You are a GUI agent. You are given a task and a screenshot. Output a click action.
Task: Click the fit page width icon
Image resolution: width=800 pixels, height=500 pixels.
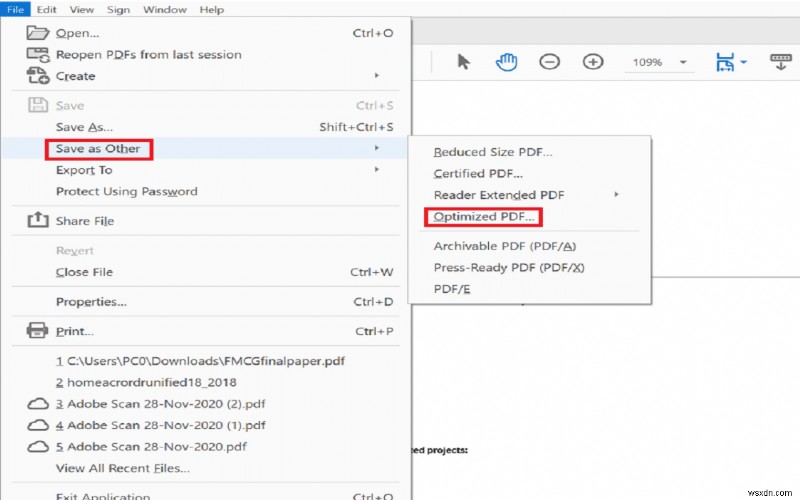click(x=725, y=62)
